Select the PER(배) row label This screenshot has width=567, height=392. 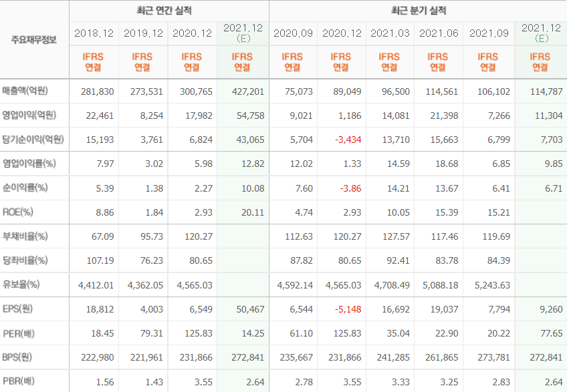click(19, 333)
